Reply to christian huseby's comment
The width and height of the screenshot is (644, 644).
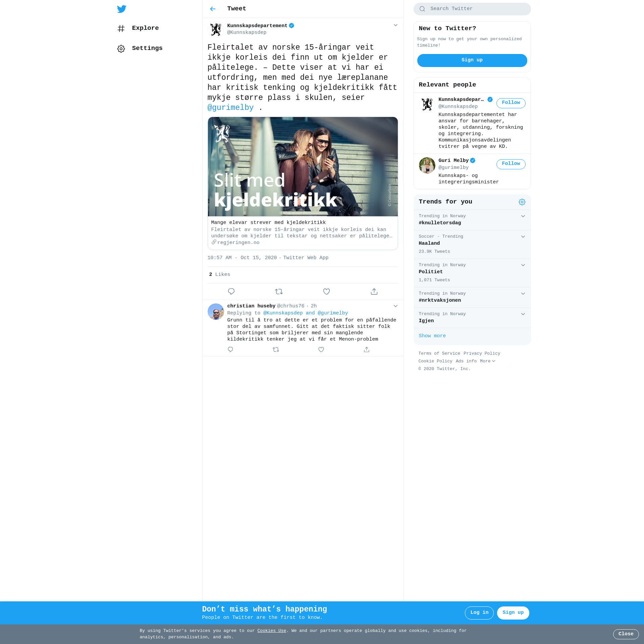[230, 350]
